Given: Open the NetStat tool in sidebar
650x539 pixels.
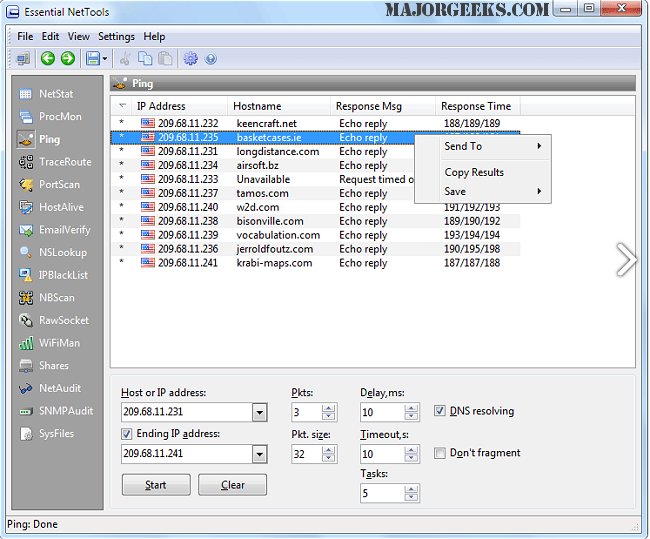Looking at the screenshot, I should [46, 94].
